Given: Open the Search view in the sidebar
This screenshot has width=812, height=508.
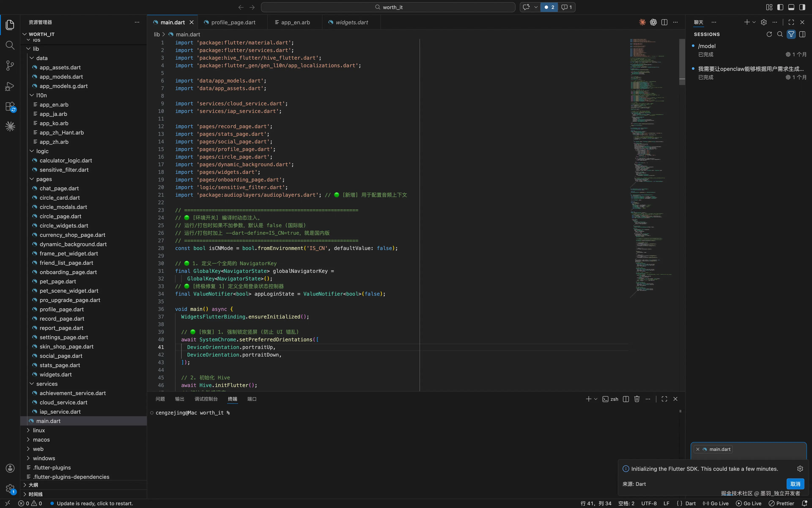Looking at the screenshot, I should tap(10, 45).
